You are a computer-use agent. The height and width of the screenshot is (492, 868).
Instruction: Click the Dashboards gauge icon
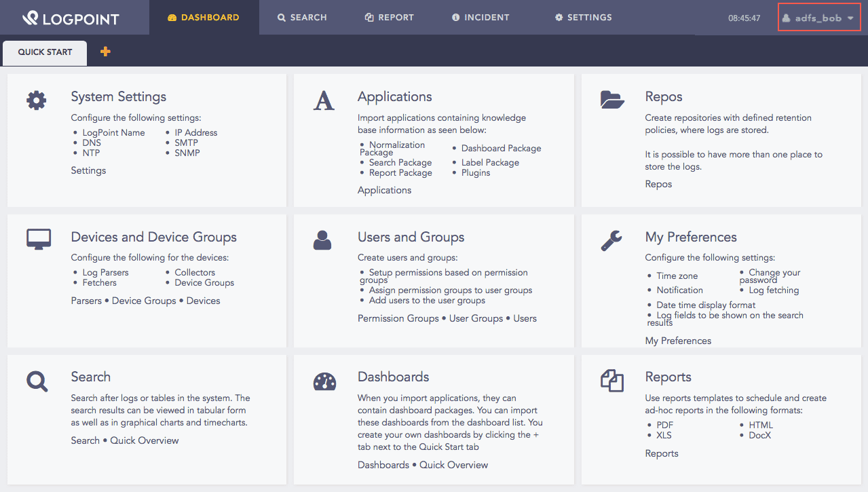pos(324,381)
